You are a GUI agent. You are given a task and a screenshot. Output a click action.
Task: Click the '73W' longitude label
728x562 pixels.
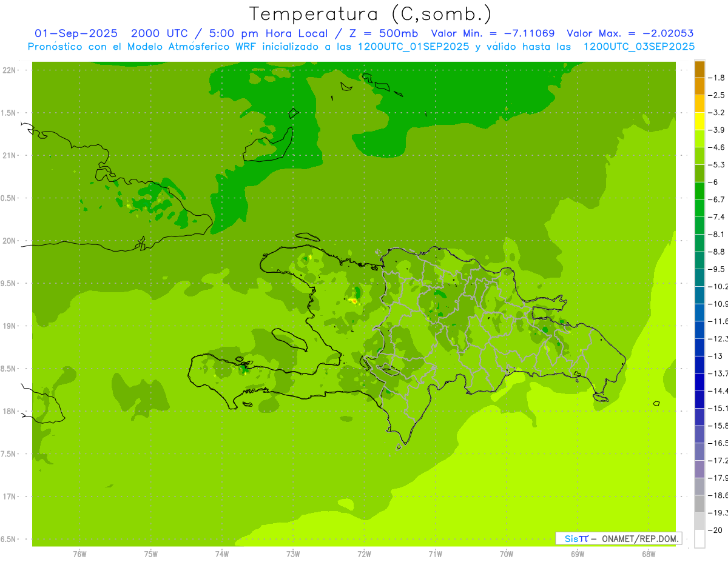pyautogui.click(x=293, y=554)
